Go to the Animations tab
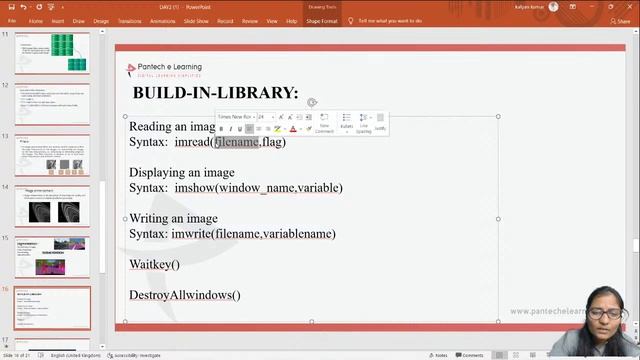Image resolution: width=640 pixels, height=360 pixels. pos(162,21)
